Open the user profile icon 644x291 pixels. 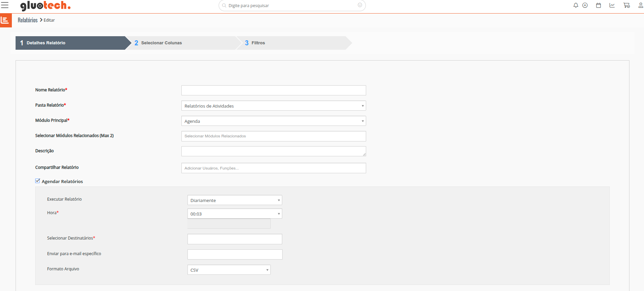click(x=640, y=5)
